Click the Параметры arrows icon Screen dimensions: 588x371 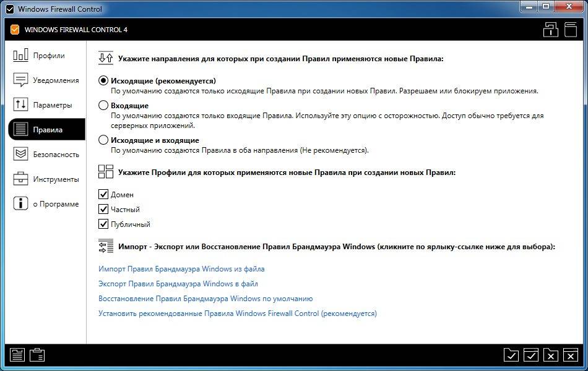coord(20,104)
